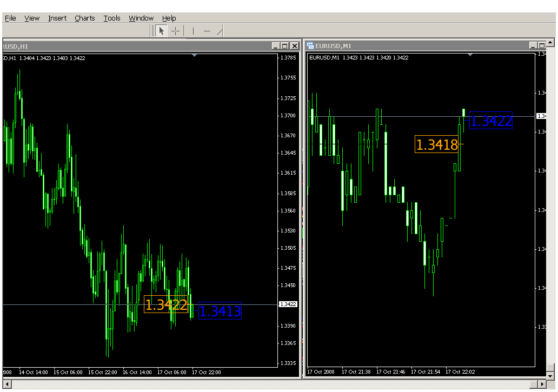This screenshot has height=392, width=558.
Task: Click the 1.3475 price scale value
Action: coord(288,268)
